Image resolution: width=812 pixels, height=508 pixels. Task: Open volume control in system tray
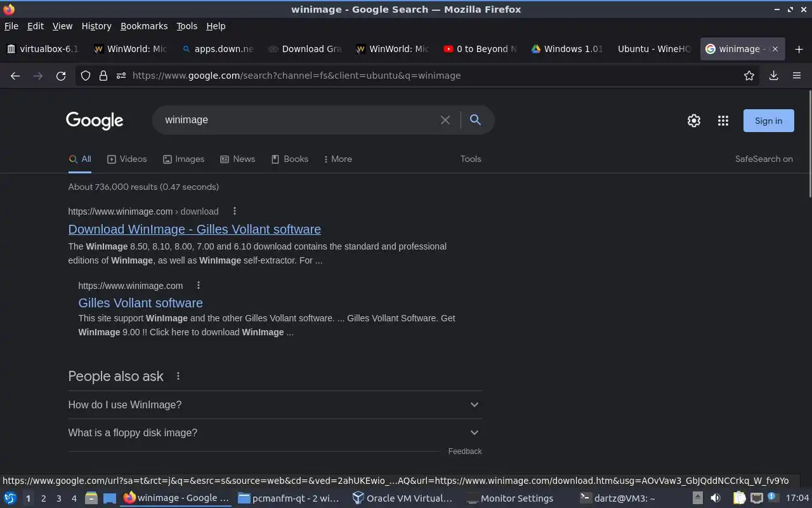pyautogui.click(x=715, y=498)
